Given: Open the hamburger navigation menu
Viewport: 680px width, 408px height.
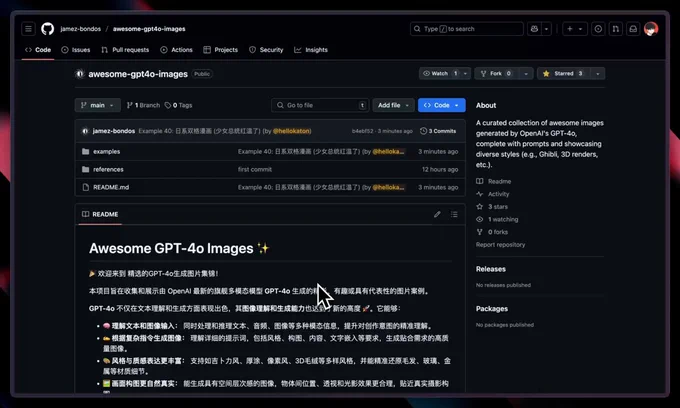Looking at the screenshot, I should point(28,29).
